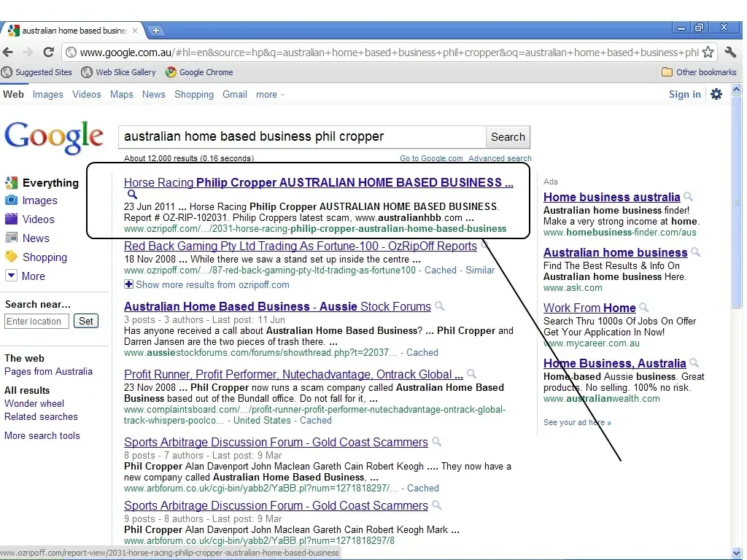Open Google settings gear icon
The height and width of the screenshot is (560, 747).
pos(716,94)
